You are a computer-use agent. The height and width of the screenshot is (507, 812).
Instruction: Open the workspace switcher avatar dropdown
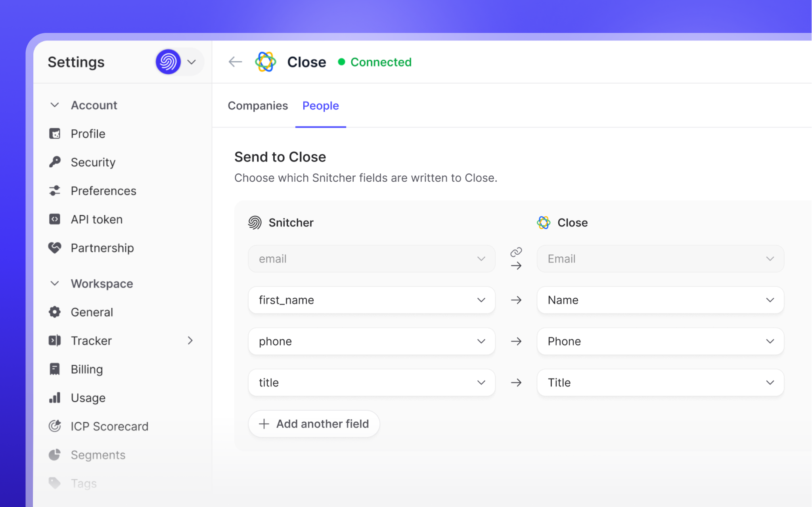click(178, 62)
